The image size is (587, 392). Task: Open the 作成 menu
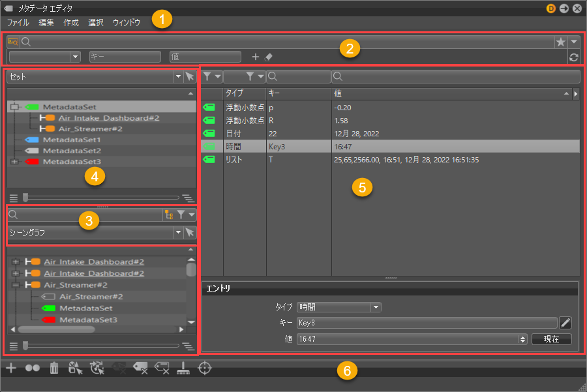(x=71, y=22)
